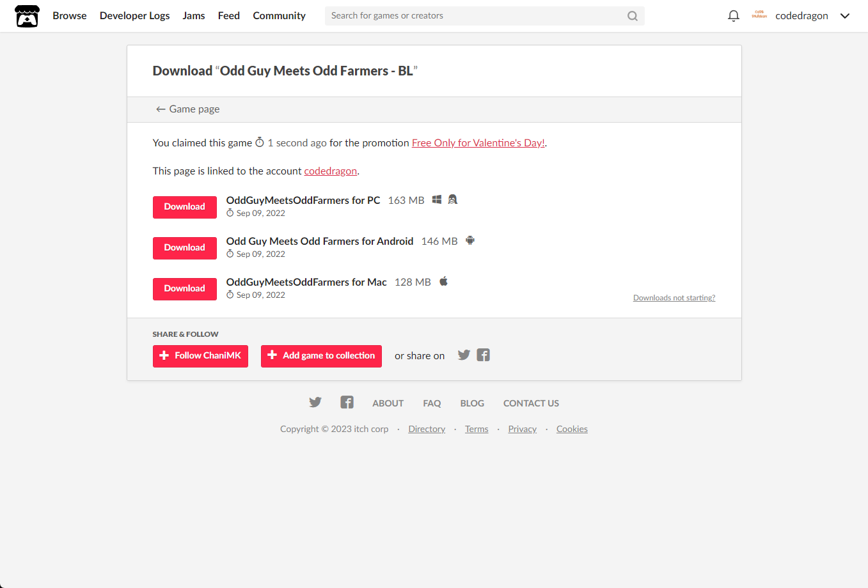Viewport: 868px width, 588px height.
Task: Click the Apple platform icon
Action: tap(443, 281)
